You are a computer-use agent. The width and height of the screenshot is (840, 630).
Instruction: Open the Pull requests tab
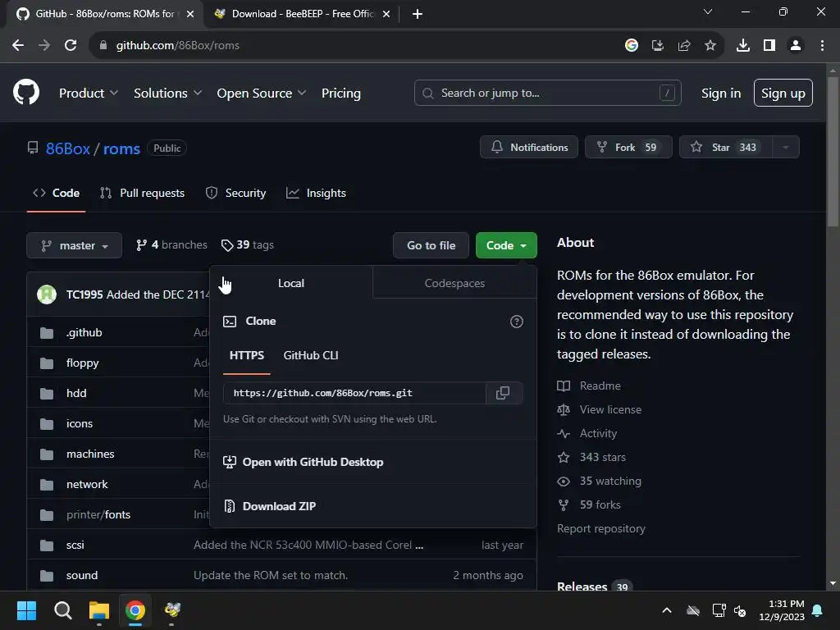click(143, 193)
